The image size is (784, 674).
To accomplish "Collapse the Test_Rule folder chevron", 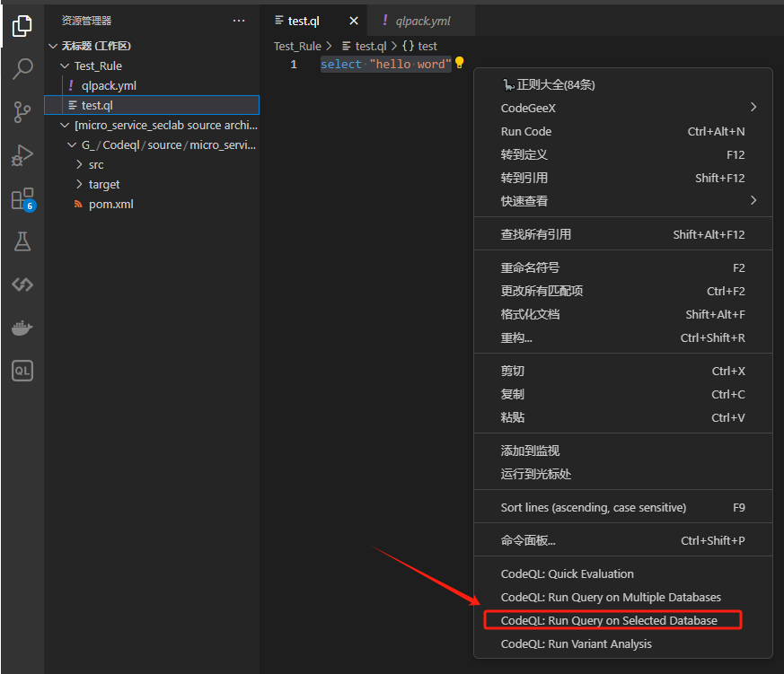I will pos(65,66).
